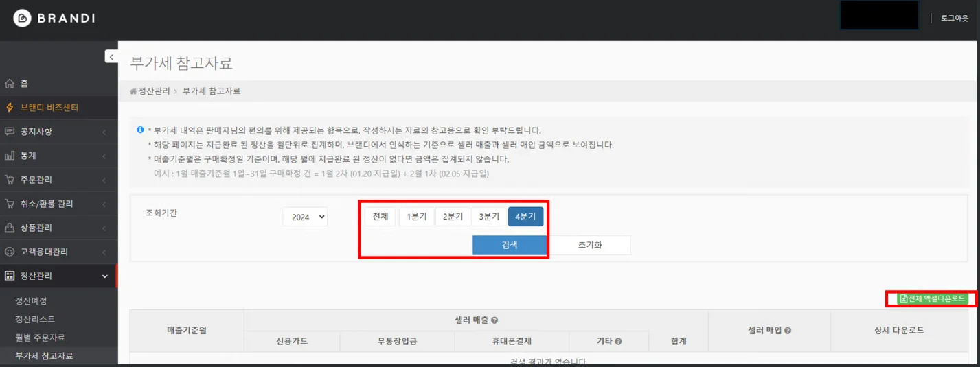Select the 1분기 quarter button

tap(416, 217)
